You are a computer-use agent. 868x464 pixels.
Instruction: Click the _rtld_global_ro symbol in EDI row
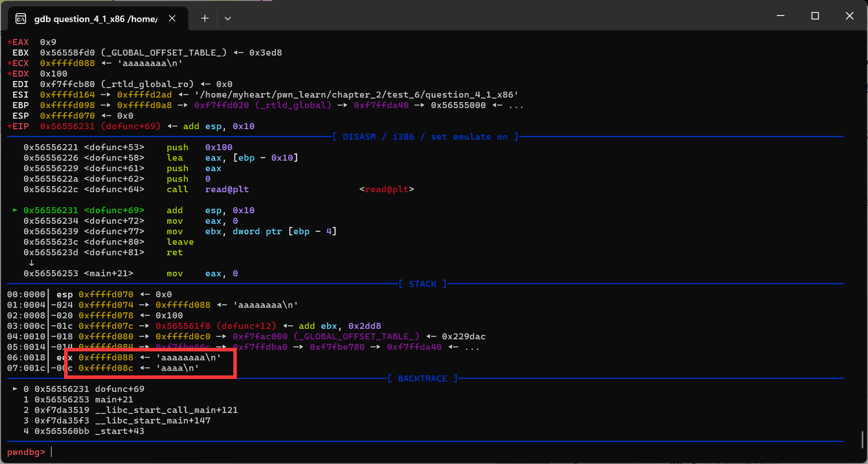pos(147,84)
